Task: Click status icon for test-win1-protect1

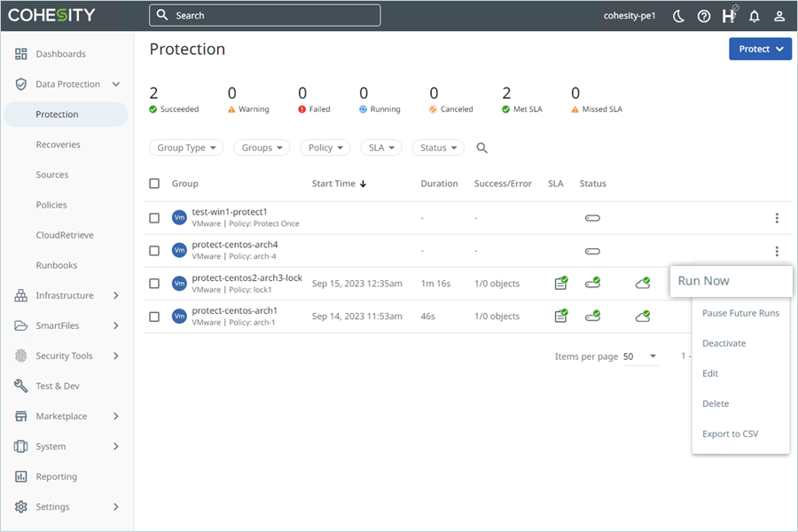Action: (x=592, y=218)
